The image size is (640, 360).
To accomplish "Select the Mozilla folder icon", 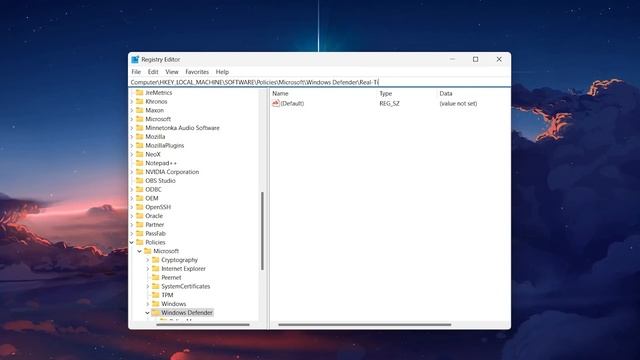I will tap(140, 136).
